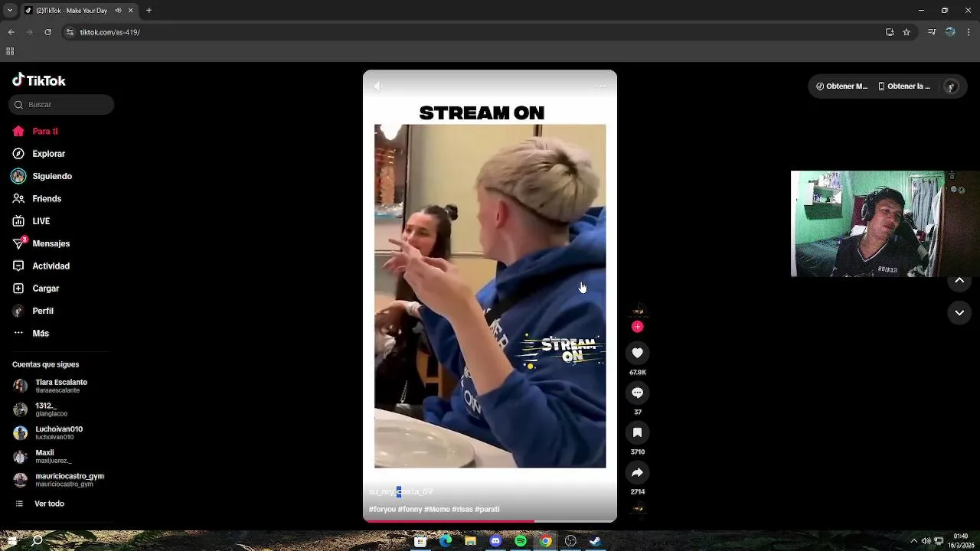Viewport: 980px width, 551px height.
Task: Open Mensajes inbox
Action: pyautogui.click(x=41, y=243)
